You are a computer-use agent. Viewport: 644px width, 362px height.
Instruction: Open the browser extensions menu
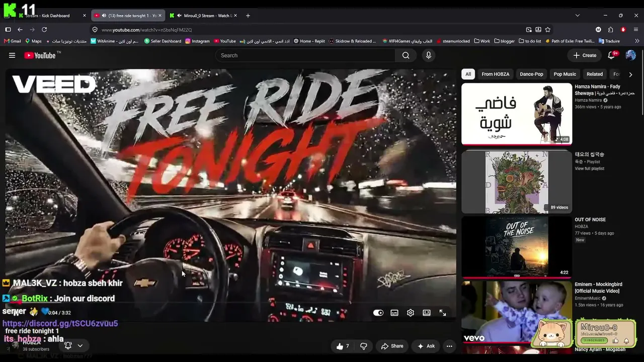[x=611, y=30]
